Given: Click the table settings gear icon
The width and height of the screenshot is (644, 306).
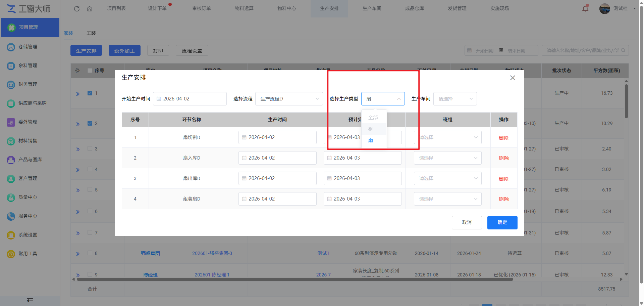Looking at the screenshot, I should point(77,71).
